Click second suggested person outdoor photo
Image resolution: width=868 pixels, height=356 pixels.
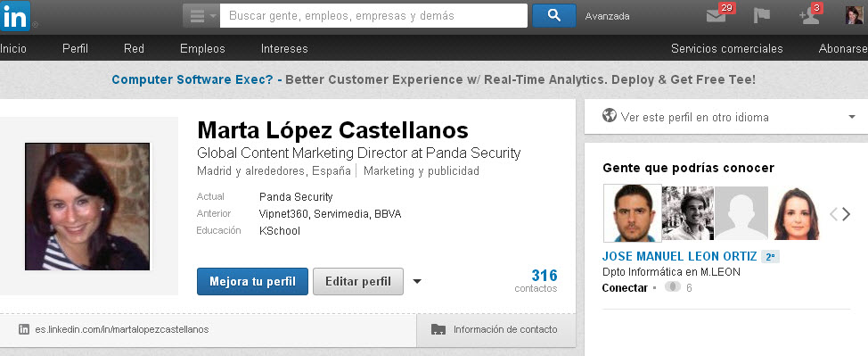click(687, 213)
